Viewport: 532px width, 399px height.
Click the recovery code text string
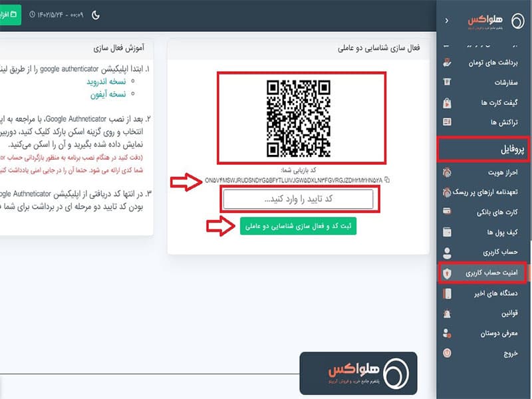(x=293, y=180)
